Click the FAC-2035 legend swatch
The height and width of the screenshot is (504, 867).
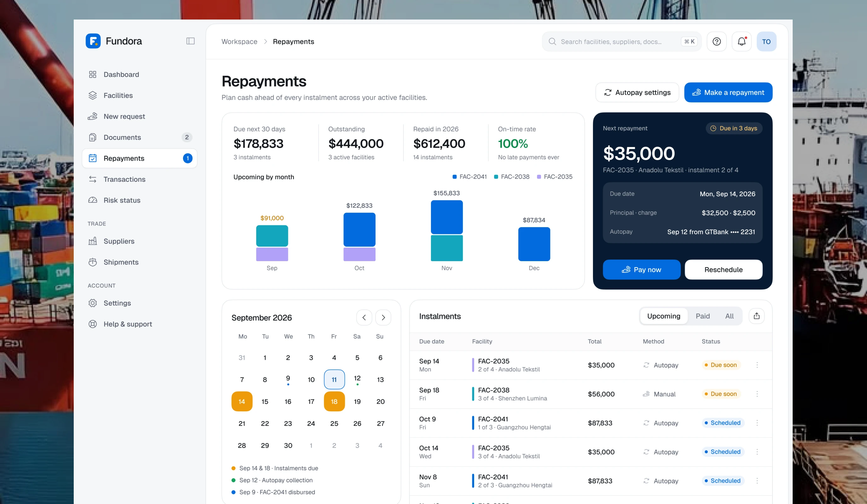tap(539, 177)
